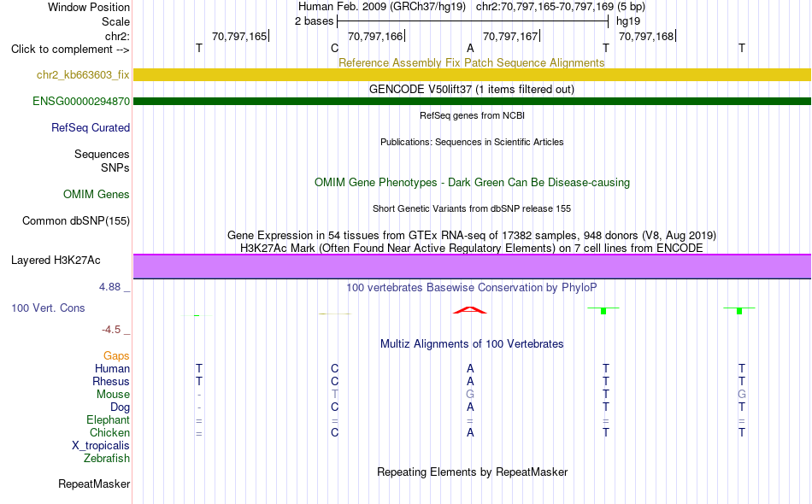Click the Gaps row label
Screen dimensions: 812x504
116,355
